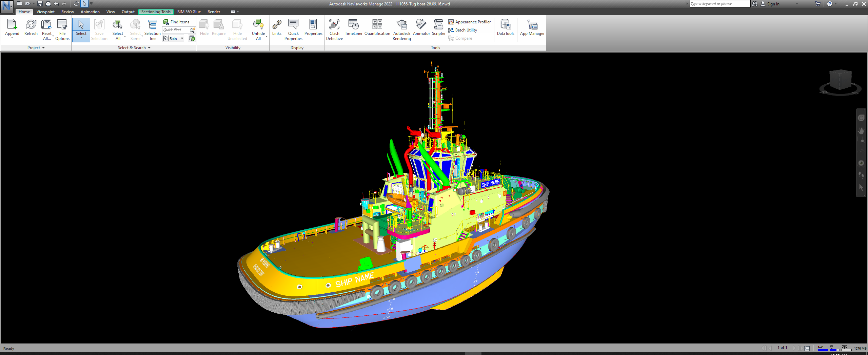The width and height of the screenshot is (868, 355).
Task: Open Find Items window
Action: tap(176, 22)
